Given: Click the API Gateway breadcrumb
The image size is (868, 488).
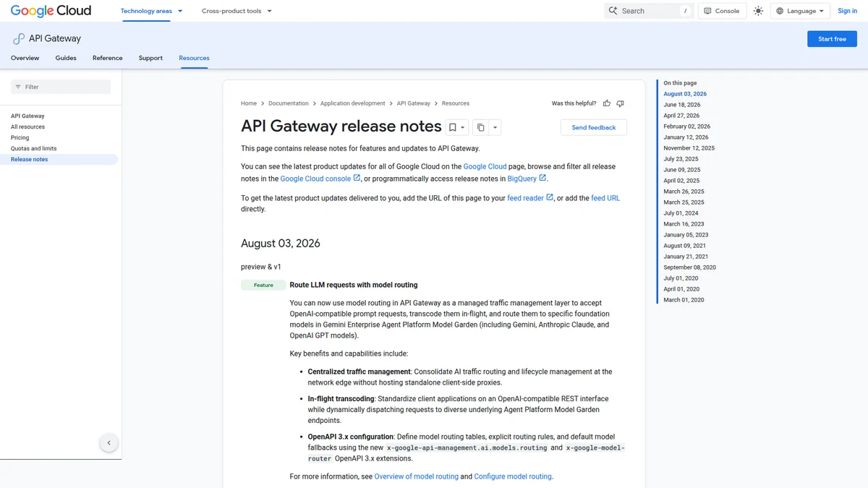Looking at the screenshot, I should [x=414, y=103].
